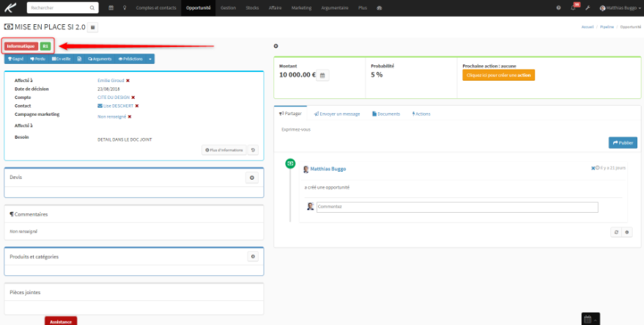The height and width of the screenshot is (325, 644).
Task: Switch to the Envoyer un message tab
Action: [x=337, y=114]
